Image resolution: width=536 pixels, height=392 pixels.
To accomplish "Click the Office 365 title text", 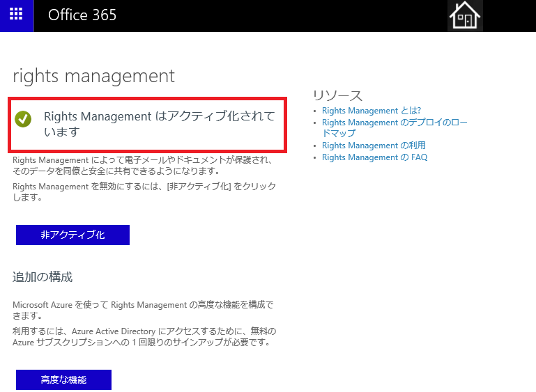I will 82,15.
